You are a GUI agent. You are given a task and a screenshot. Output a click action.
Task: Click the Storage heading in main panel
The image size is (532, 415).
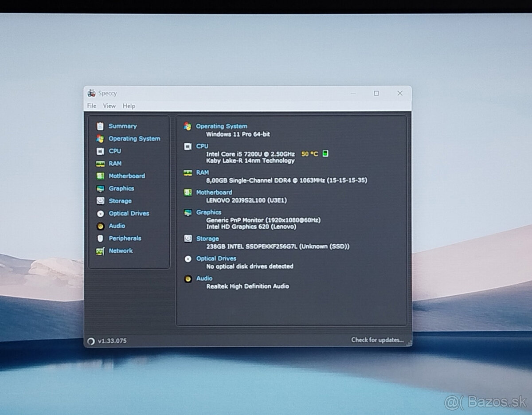207,239
